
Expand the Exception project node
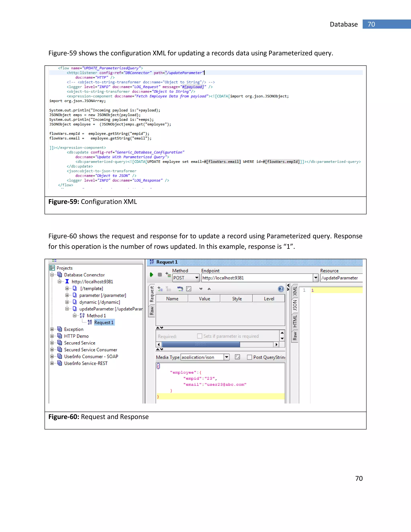(x=52, y=329)
